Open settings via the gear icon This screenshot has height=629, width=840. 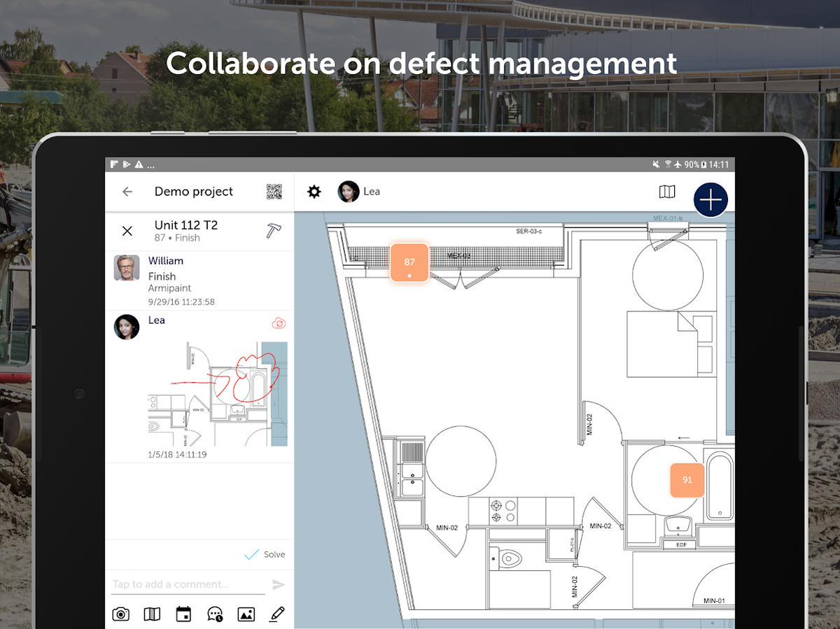314,192
